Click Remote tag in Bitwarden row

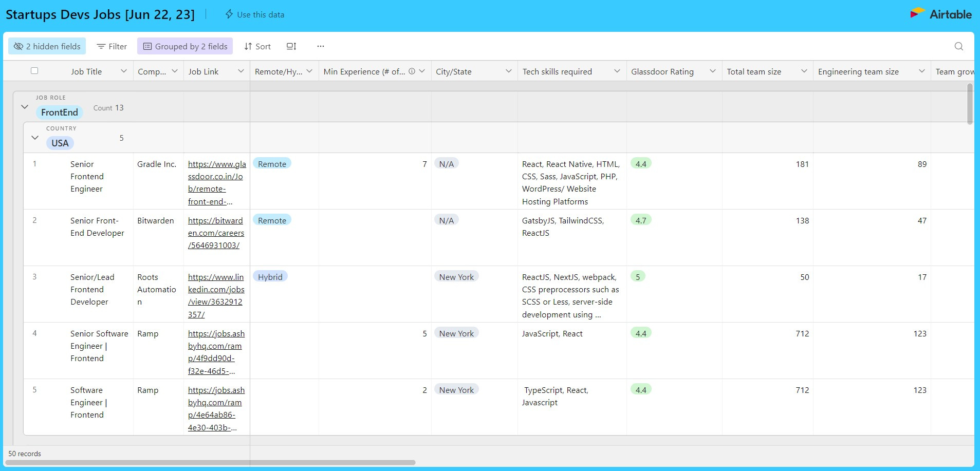(272, 220)
